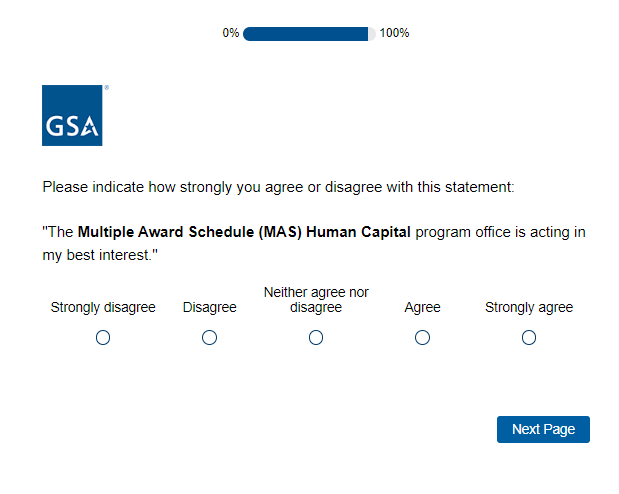
Task: Click the GSA logo
Action: (72, 115)
